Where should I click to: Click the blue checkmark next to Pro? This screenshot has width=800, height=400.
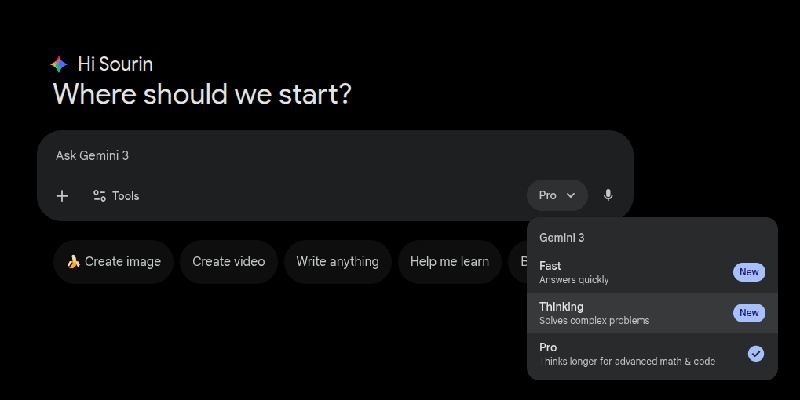coord(756,353)
